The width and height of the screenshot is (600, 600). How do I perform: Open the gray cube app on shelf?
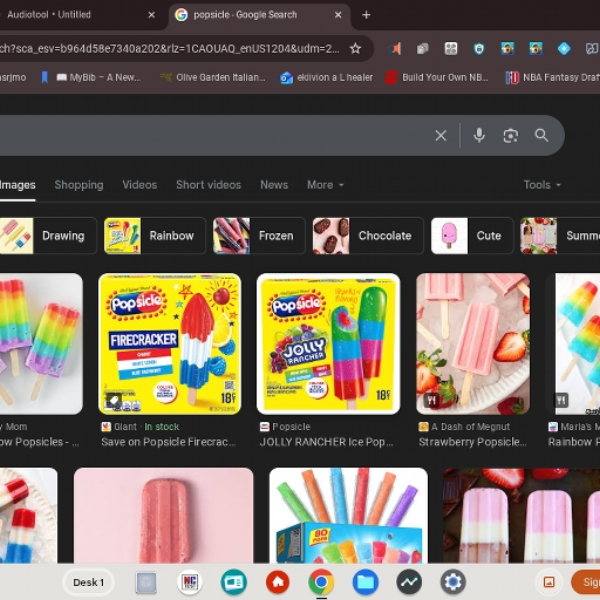[x=146, y=582]
